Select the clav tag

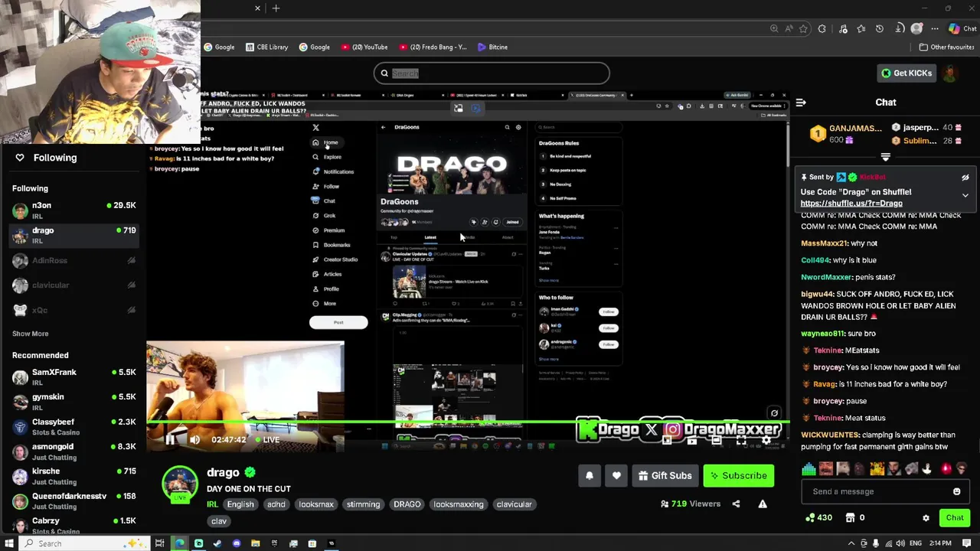(219, 521)
